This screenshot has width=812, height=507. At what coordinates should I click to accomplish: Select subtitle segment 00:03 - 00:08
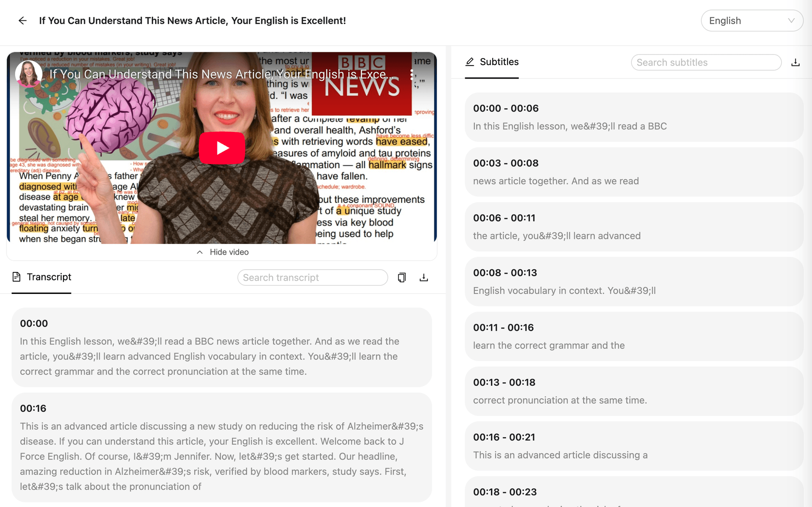pyautogui.click(x=634, y=172)
